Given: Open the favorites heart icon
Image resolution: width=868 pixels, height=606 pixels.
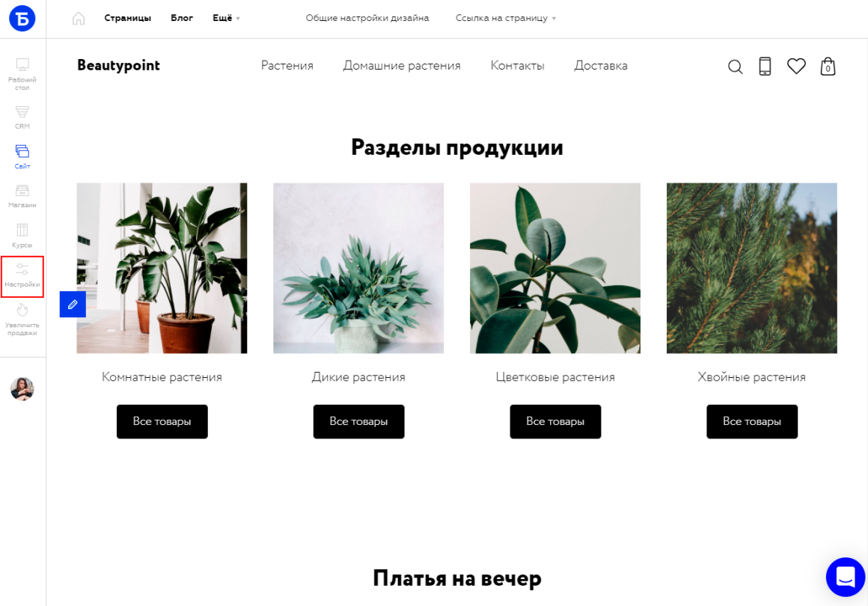Looking at the screenshot, I should point(796,67).
